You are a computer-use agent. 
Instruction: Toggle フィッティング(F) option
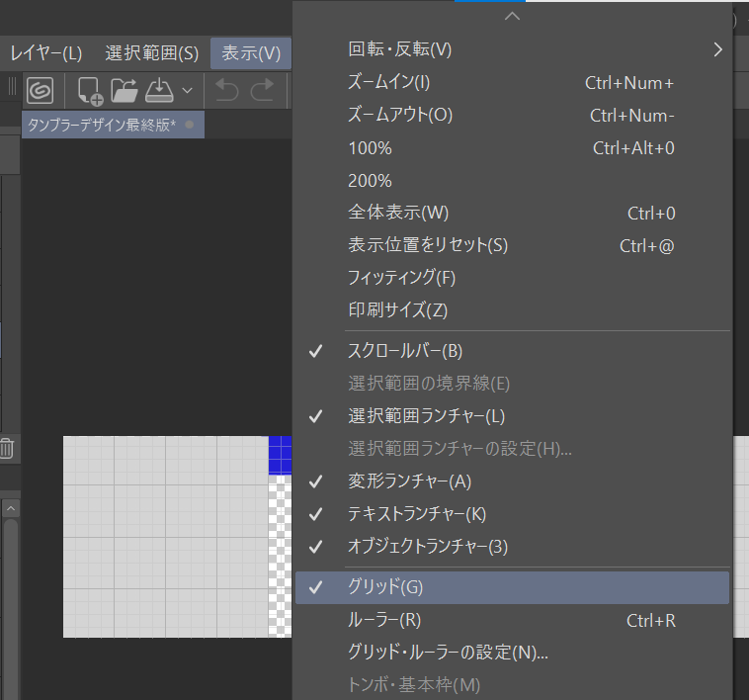click(x=512, y=278)
